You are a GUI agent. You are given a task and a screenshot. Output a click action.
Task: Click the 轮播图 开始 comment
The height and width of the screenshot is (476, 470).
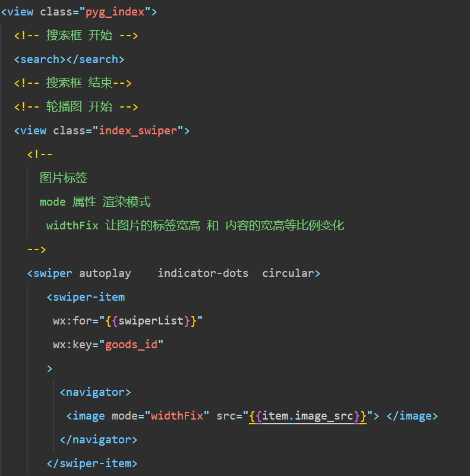(x=76, y=107)
